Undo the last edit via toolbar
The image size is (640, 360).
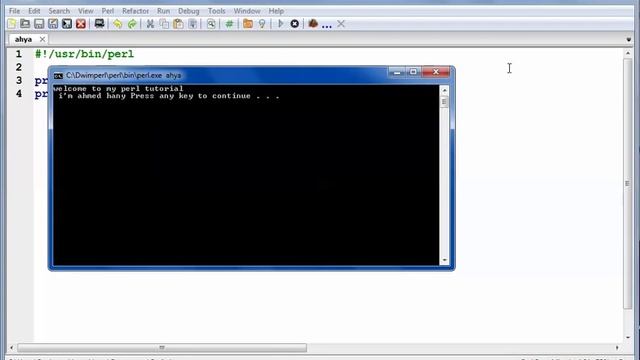pyautogui.click(x=118, y=24)
